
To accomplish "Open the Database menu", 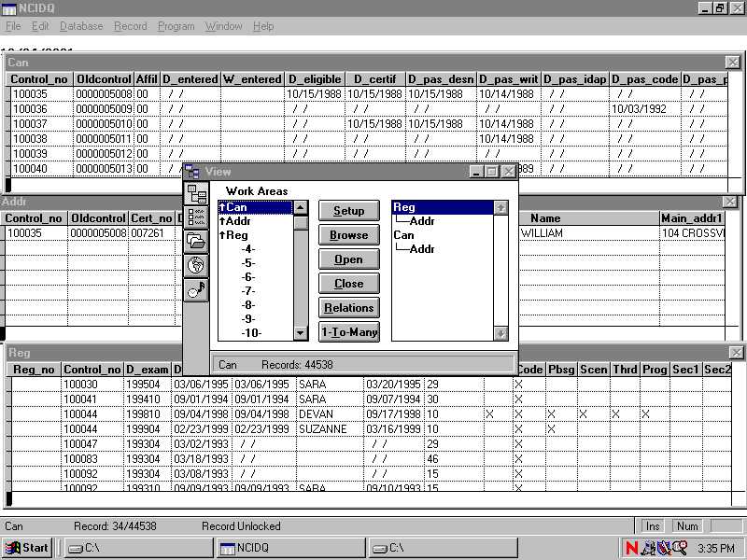I will [81, 26].
